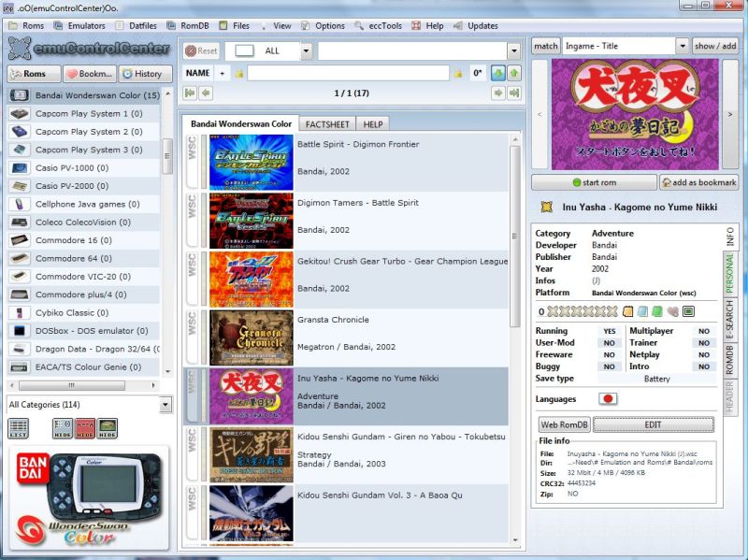Click the Save type Battery field
748x560 pixels.
pos(657,379)
